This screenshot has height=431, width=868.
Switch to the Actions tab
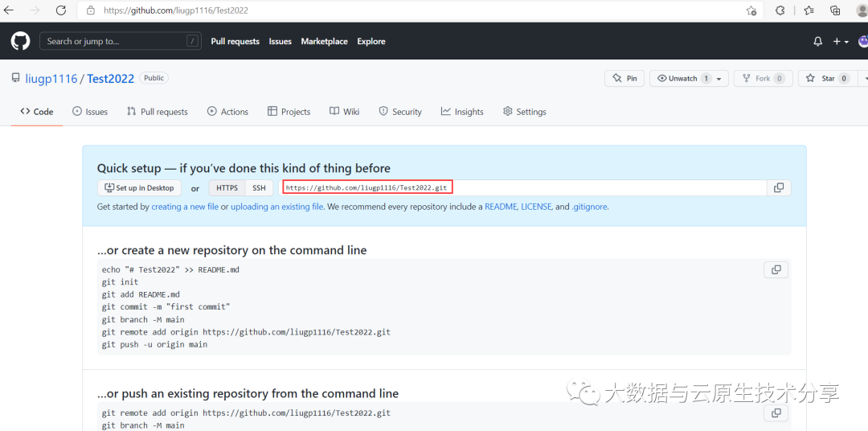tap(227, 111)
